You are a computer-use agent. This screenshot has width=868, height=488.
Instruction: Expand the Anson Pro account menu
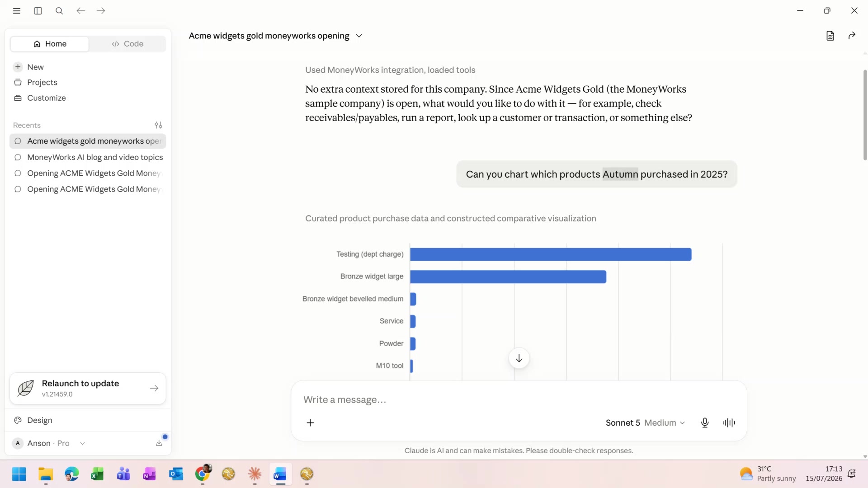49,443
